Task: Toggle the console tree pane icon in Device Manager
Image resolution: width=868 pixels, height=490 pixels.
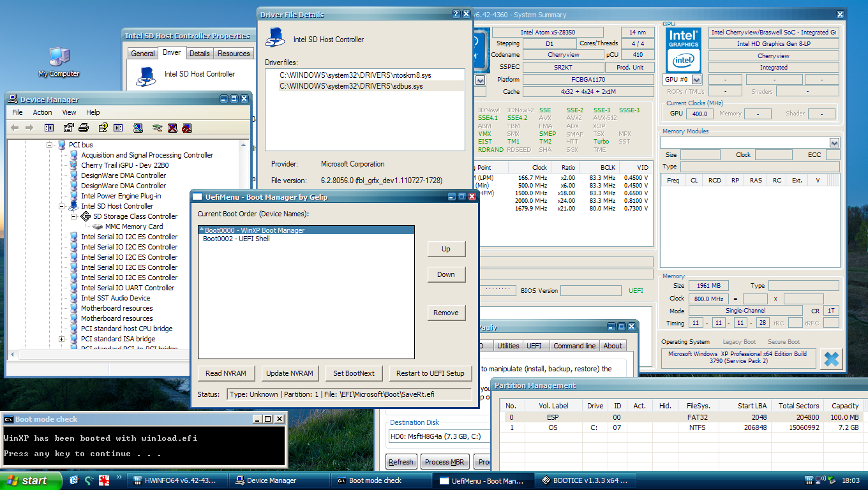Action: (x=49, y=128)
